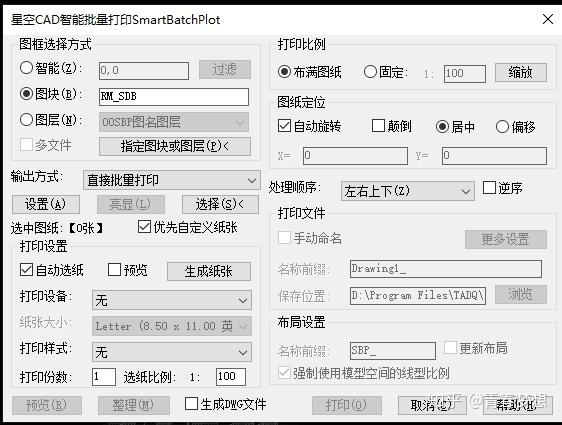Click the 智能 coordinates field showing 0,0

144,71
